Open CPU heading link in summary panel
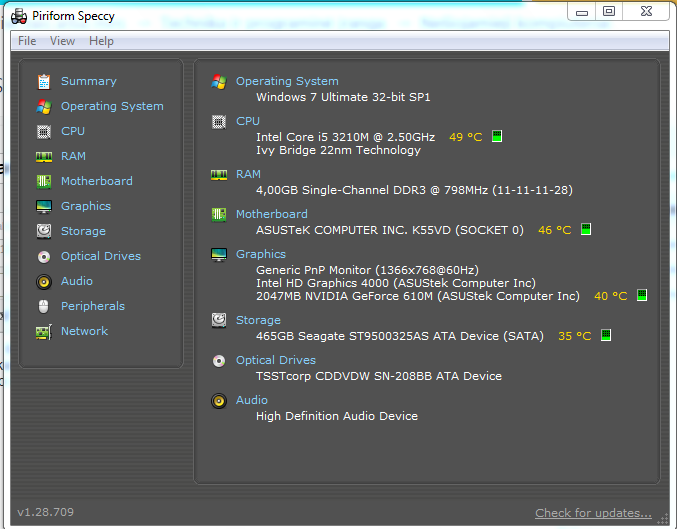Viewport: 677px width, 529px height. 248,121
